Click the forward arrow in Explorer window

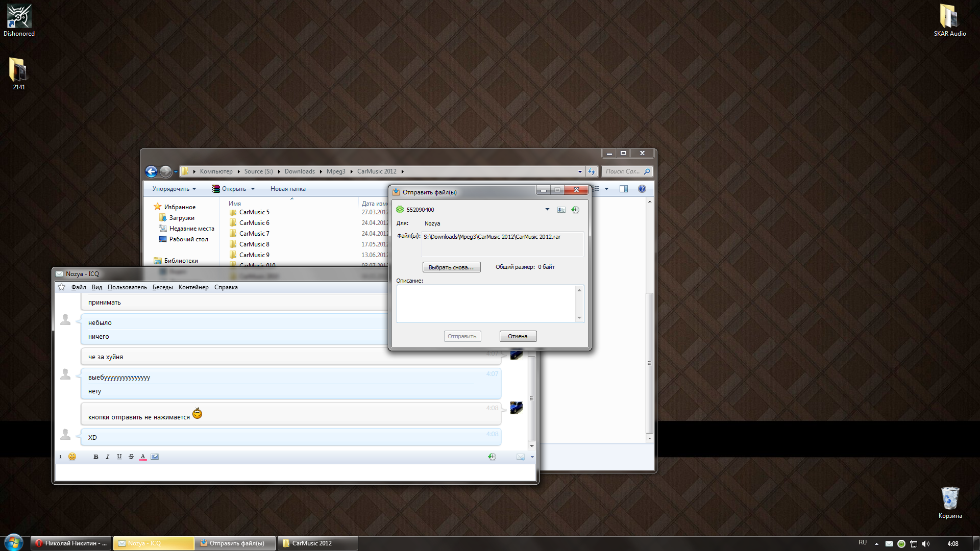(165, 171)
